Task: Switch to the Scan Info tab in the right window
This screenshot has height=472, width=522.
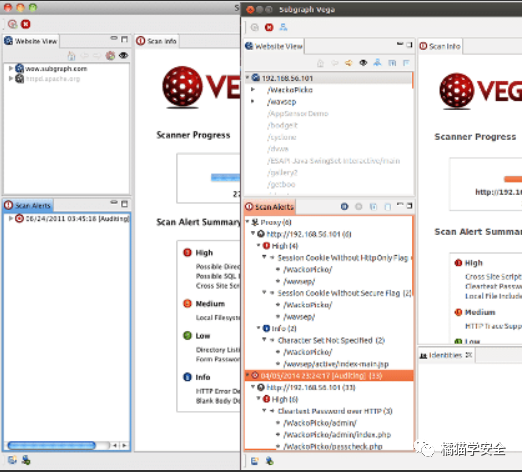Action: (440, 46)
